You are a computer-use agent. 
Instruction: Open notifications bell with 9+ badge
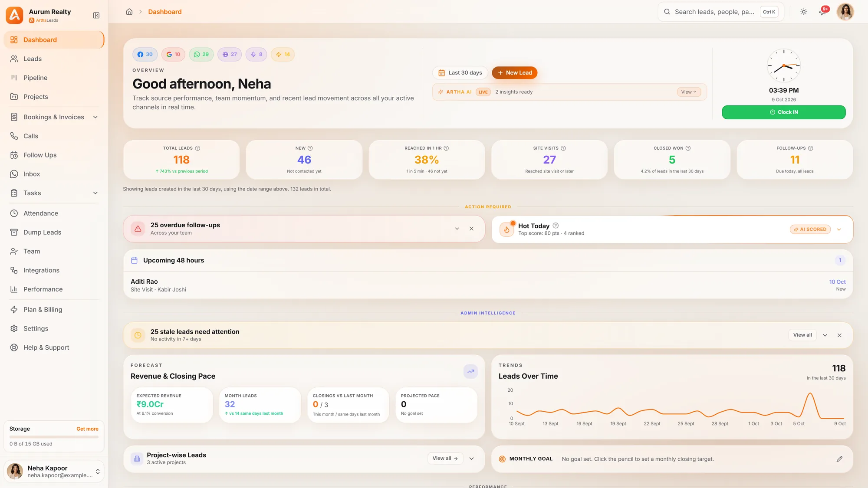point(823,12)
